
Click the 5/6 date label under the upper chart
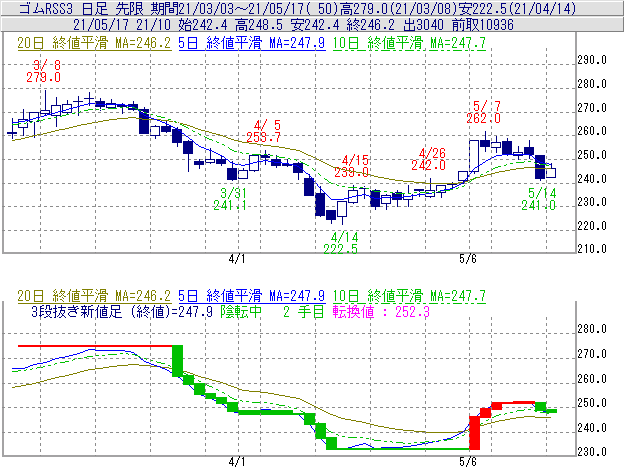click(x=468, y=259)
